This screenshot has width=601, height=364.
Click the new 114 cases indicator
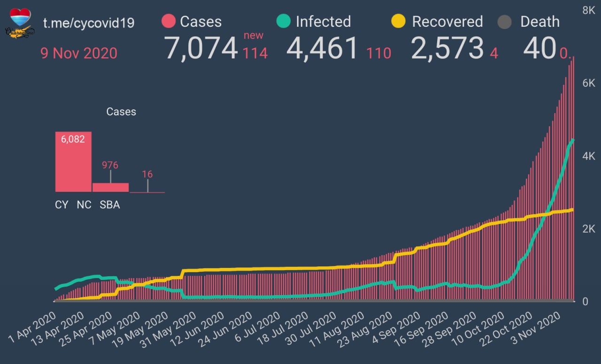tap(255, 47)
